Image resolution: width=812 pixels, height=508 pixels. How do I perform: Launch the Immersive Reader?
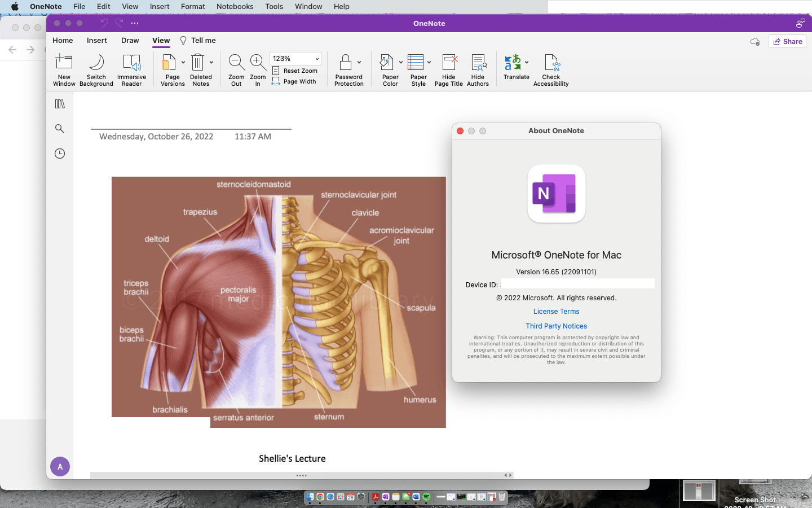(x=131, y=70)
